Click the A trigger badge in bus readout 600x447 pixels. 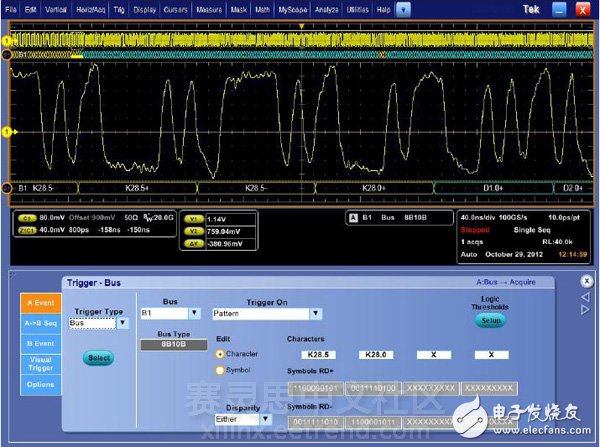coord(352,216)
